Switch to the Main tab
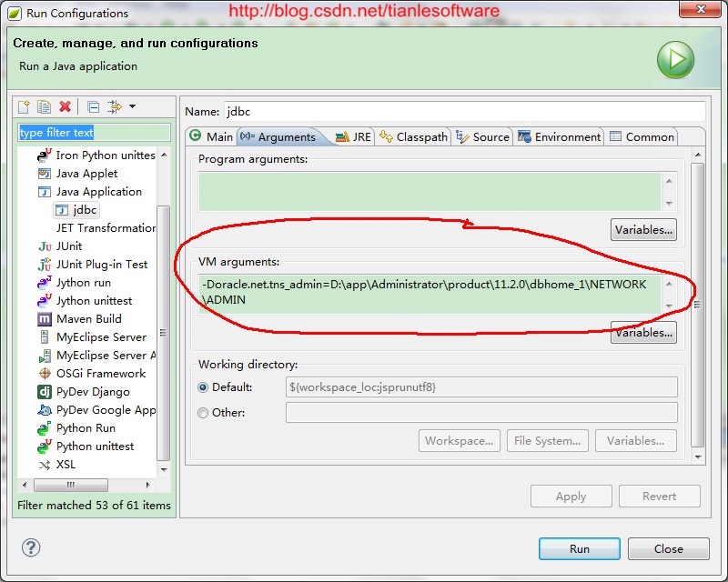728x582 pixels. tap(211, 137)
